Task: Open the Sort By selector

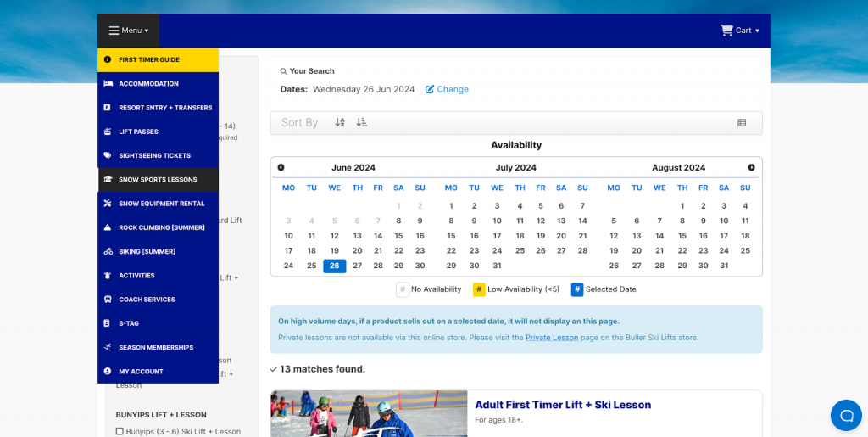Action: [x=299, y=122]
